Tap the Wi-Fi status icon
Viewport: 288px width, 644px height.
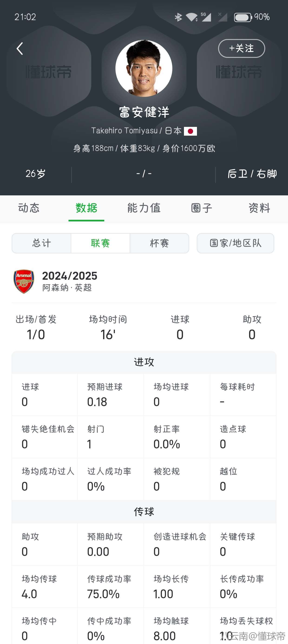point(192,17)
